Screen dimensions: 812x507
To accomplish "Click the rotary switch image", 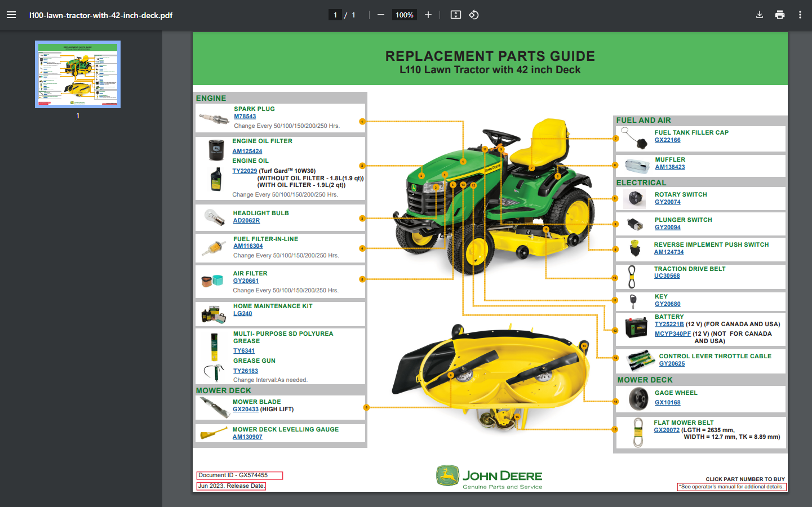I will pyautogui.click(x=635, y=198).
